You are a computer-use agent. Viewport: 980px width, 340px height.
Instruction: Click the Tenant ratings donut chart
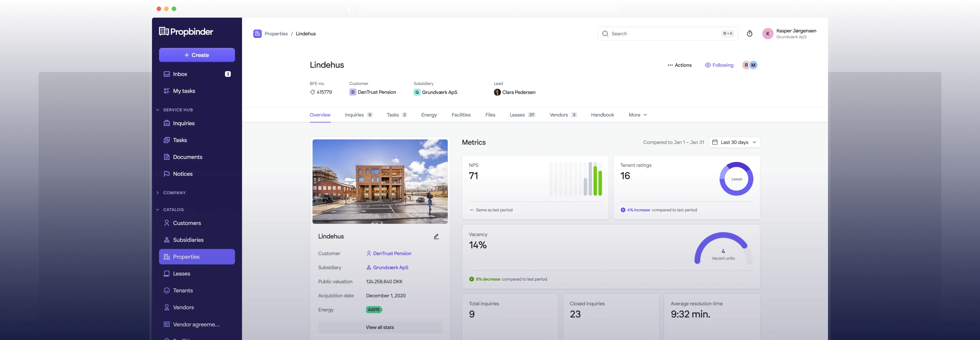click(736, 179)
